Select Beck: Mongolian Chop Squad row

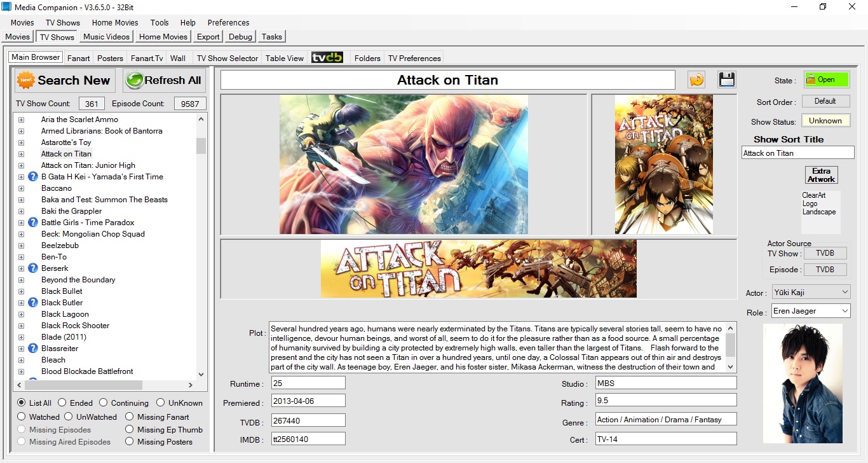pyautogui.click(x=93, y=234)
